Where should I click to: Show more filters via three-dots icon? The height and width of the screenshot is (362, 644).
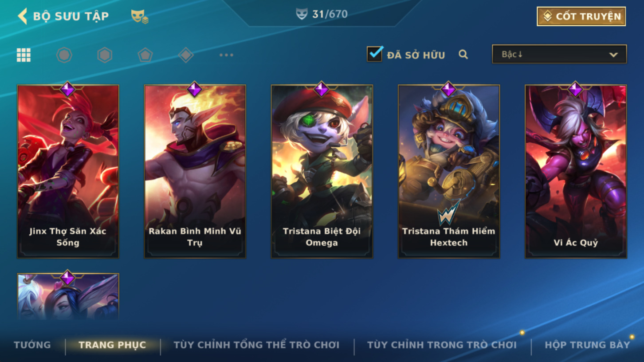(226, 55)
